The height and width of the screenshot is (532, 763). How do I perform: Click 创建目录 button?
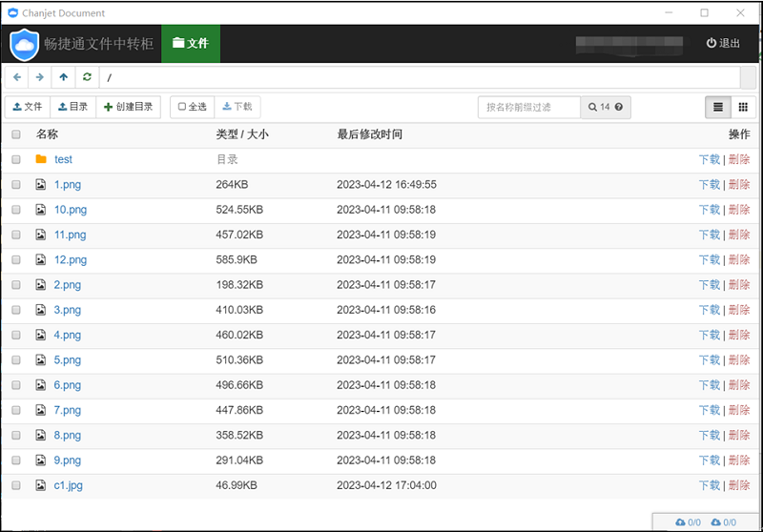point(129,107)
